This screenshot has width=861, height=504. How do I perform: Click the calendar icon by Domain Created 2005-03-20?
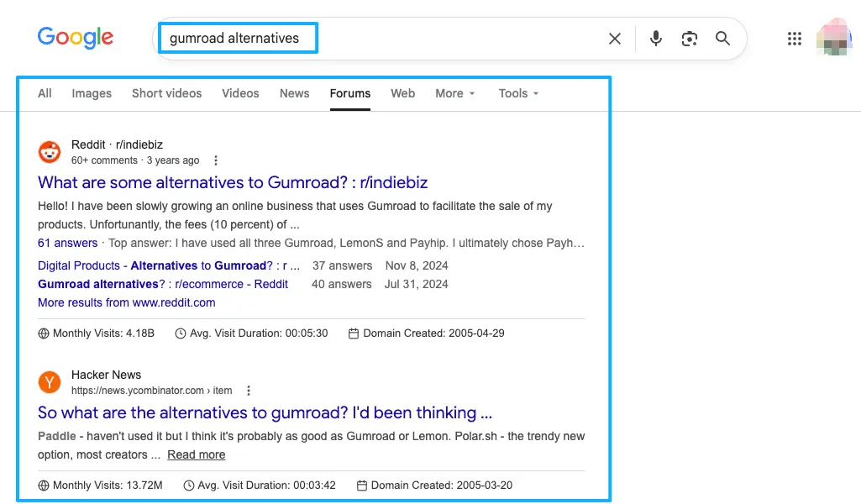362,486
